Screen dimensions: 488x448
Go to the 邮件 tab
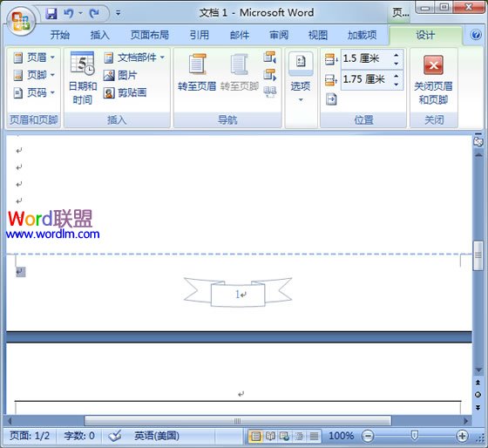240,35
